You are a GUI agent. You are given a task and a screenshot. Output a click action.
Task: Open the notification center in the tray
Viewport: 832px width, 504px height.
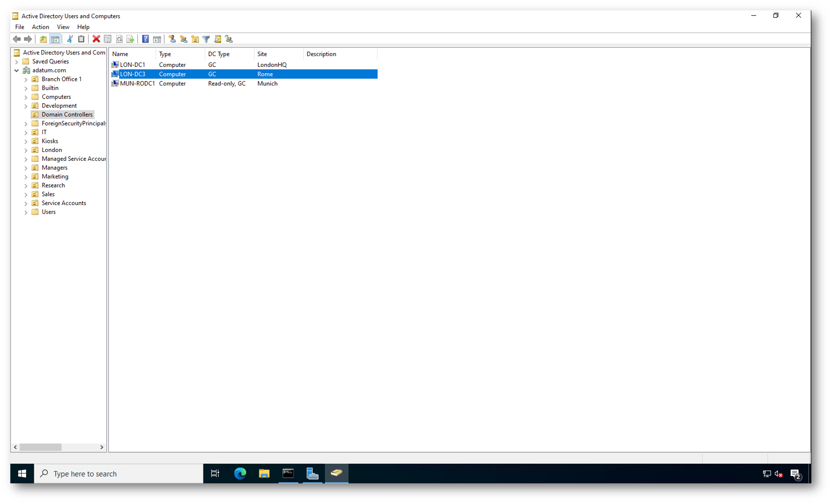[x=796, y=474]
